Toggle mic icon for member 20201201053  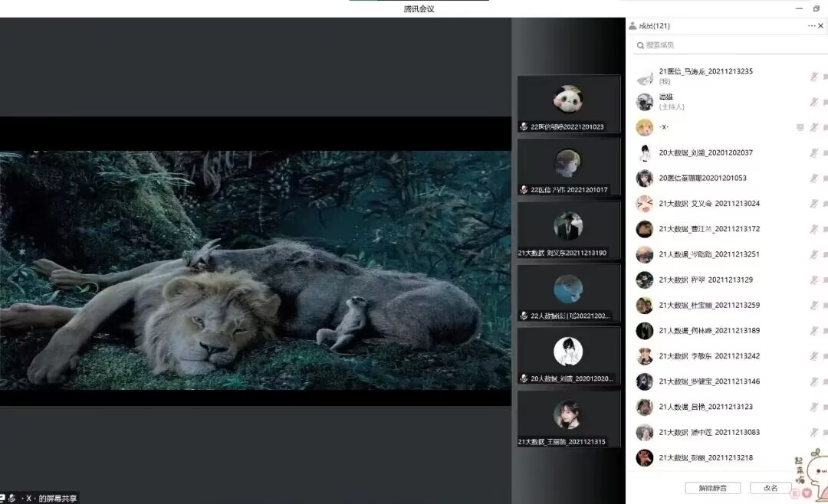point(813,178)
